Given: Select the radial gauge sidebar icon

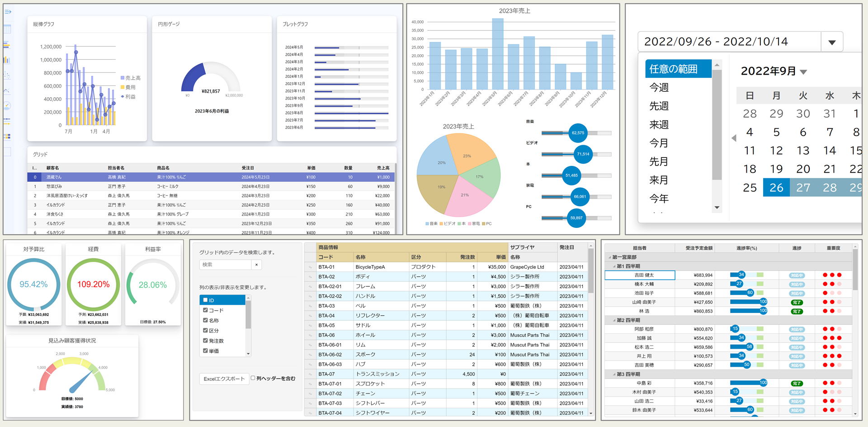Looking at the screenshot, I should [7, 106].
